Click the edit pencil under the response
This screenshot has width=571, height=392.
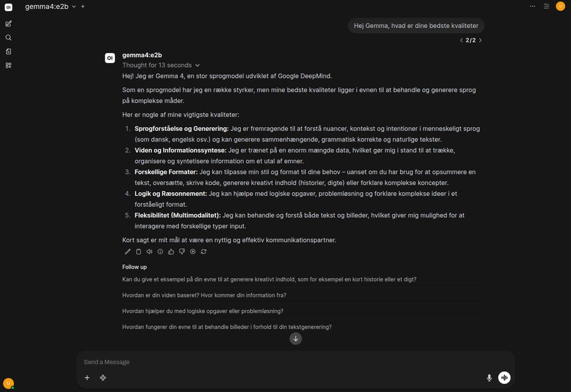127,252
